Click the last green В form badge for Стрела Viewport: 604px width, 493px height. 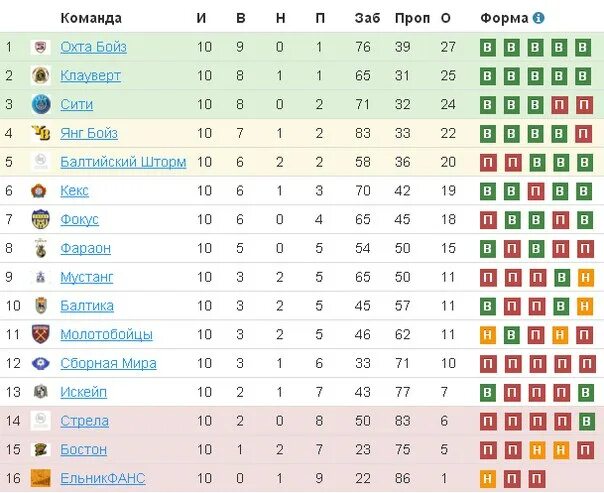coord(586,421)
